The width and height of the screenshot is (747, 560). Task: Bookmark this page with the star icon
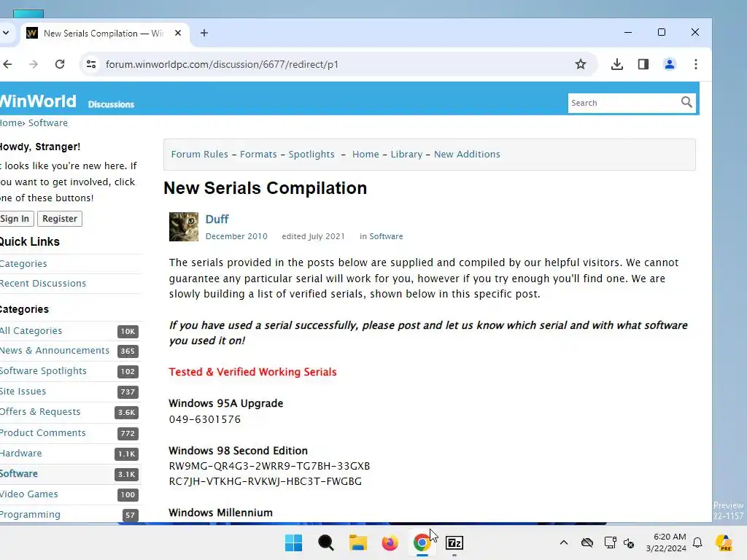pyautogui.click(x=580, y=64)
